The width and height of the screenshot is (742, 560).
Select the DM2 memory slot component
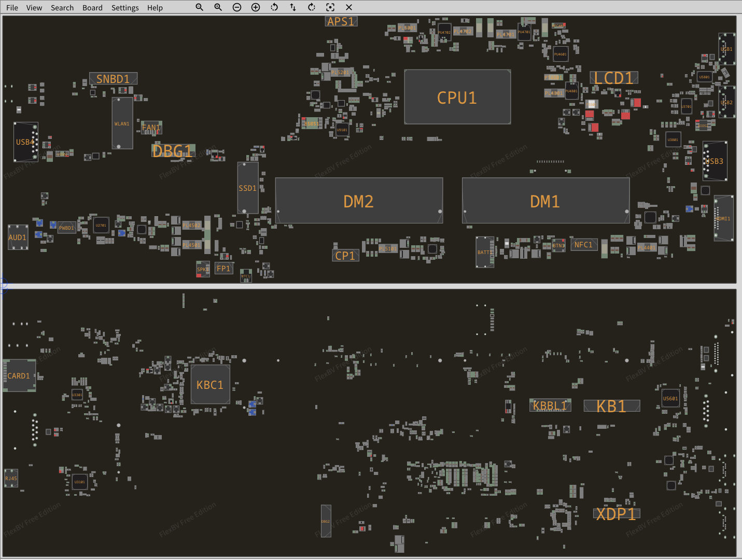(x=358, y=201)
